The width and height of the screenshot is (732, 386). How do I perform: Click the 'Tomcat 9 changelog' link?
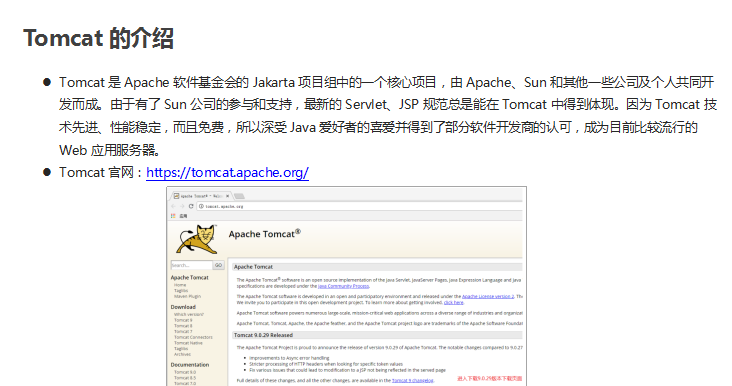pyautogui.click(x=413, y=380)
